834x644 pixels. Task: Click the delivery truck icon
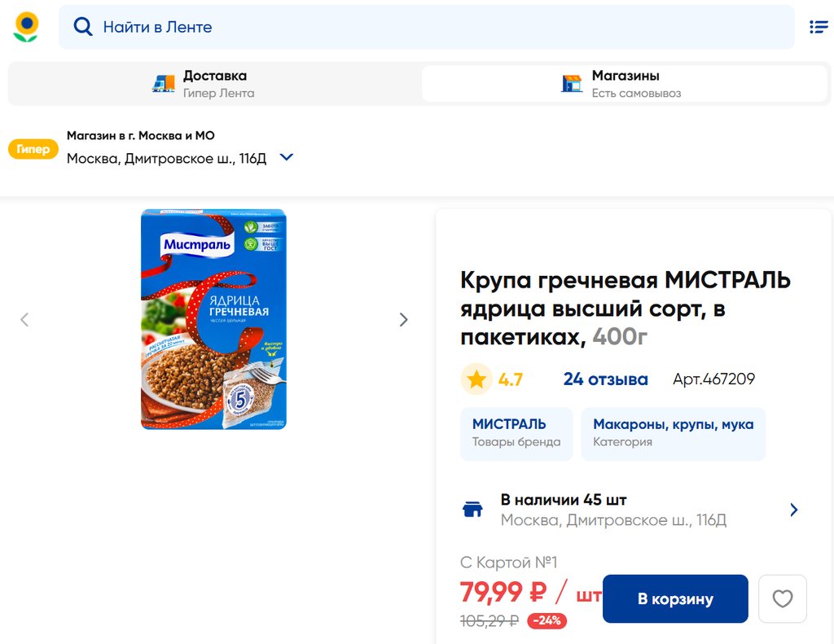(x=164, y=83)
